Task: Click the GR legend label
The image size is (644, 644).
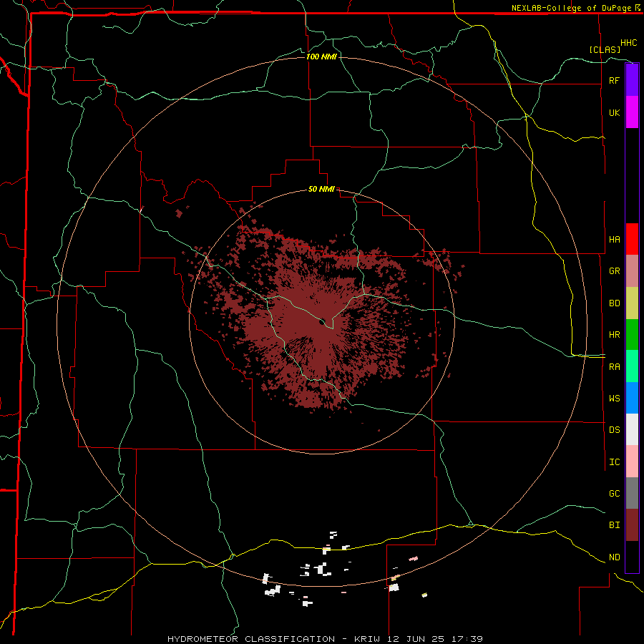Action: tap(614, 271)
